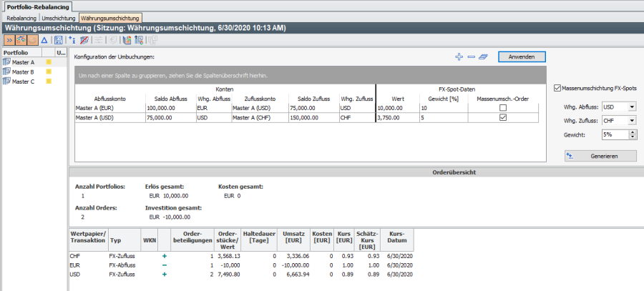
Task: Click the eraser icon to clear rebookings
Action: (483, 56)
